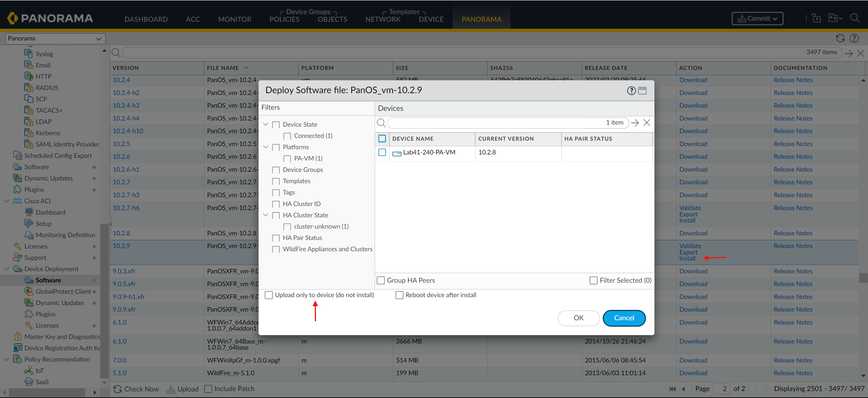Go to the first page using pagination icon
Viewport: 868px width, 398px height.
pos(672,389)
